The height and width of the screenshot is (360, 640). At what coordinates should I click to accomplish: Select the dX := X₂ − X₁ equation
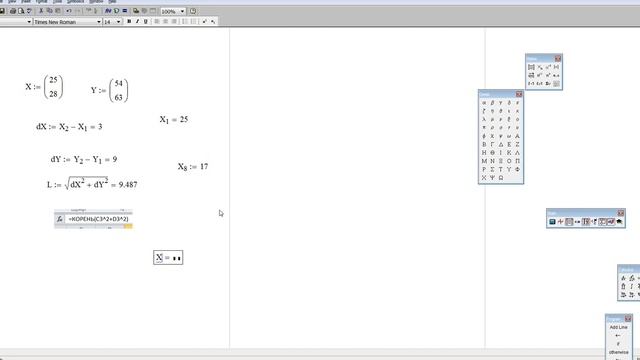click(69, 127)
